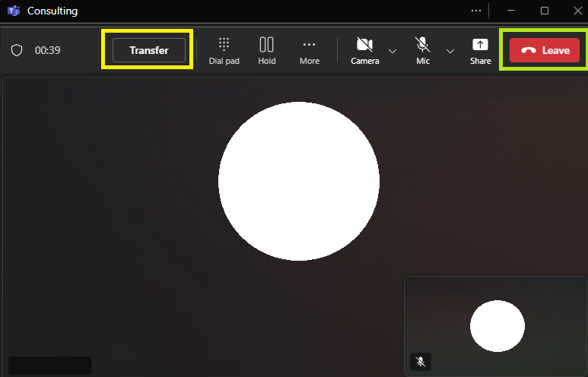The image size is (588, 377).
Task: Open title bar three-dot settings menu
Action: coord(476,11)
